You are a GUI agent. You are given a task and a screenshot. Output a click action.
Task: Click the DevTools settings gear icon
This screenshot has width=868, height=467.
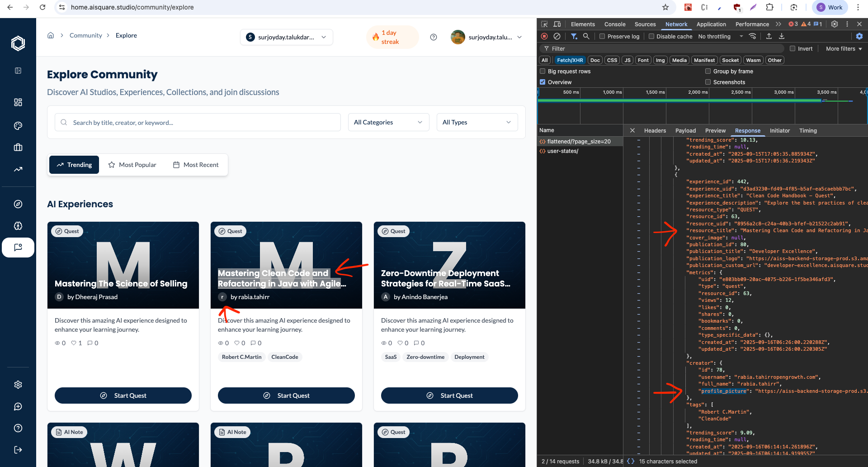(835, 24)
